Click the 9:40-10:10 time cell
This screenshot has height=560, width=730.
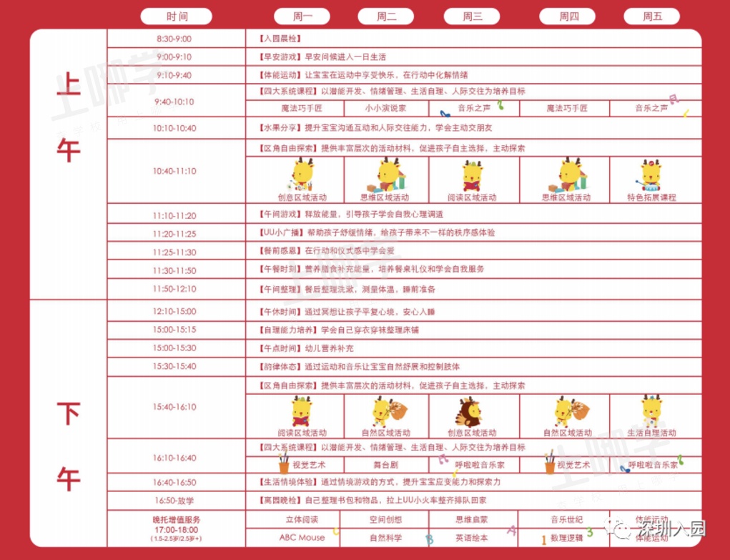(176, 101)
